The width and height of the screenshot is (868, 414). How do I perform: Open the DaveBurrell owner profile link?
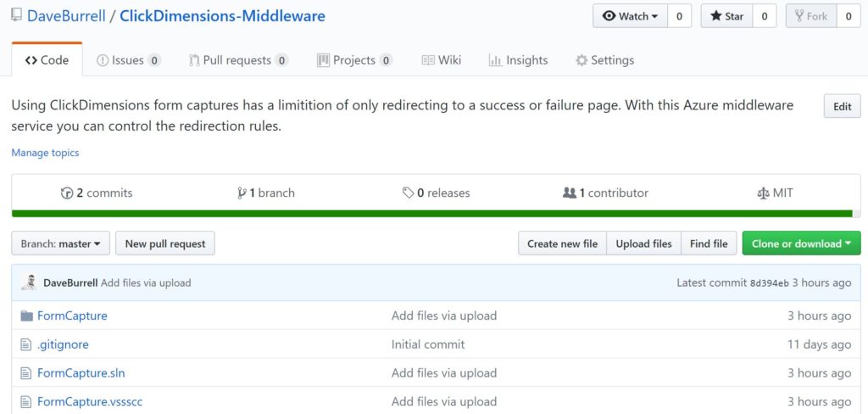coord(66,16)
